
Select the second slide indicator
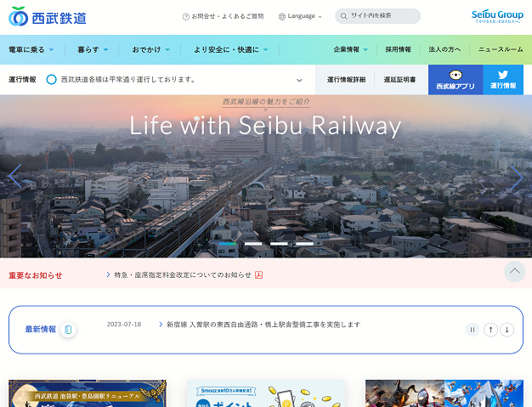pos(253,244)
